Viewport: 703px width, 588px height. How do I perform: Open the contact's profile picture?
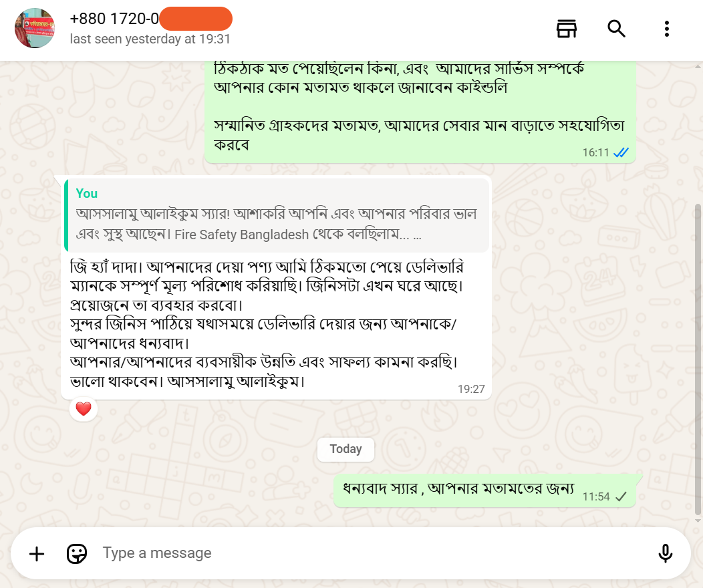point(35,28)
